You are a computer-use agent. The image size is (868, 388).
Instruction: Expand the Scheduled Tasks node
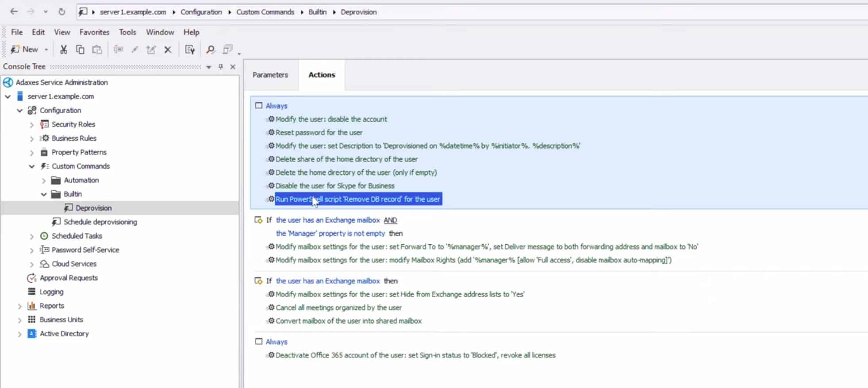coord(32,236)
